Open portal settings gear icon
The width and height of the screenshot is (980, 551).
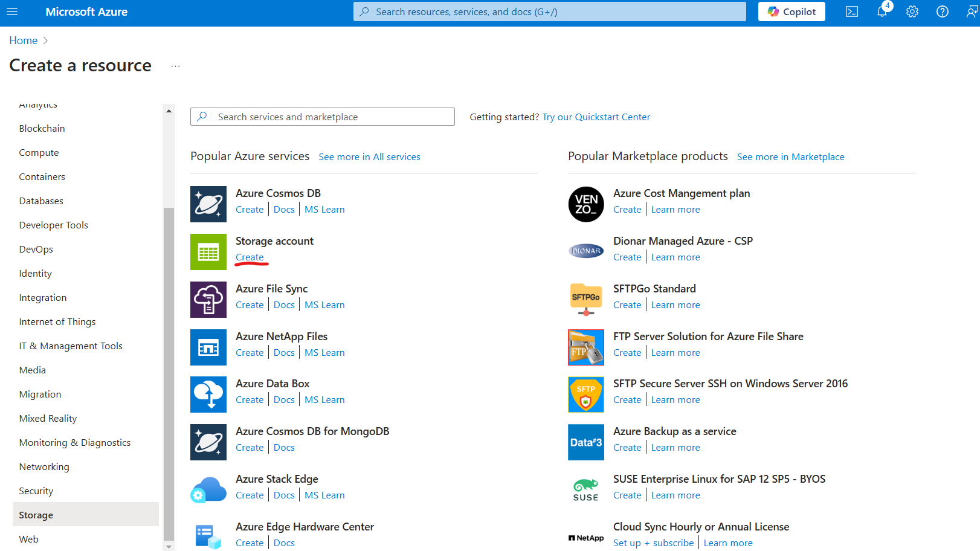(912, 11)
